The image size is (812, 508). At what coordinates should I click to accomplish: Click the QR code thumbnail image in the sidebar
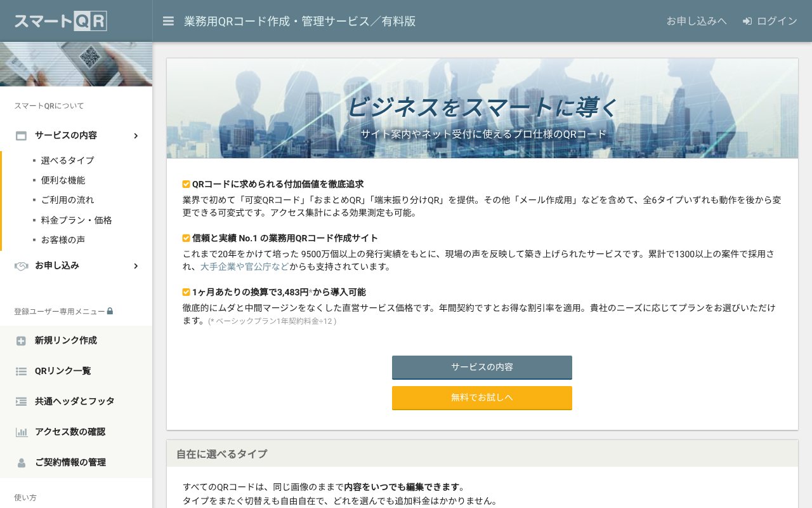click(x=76, y=63)
